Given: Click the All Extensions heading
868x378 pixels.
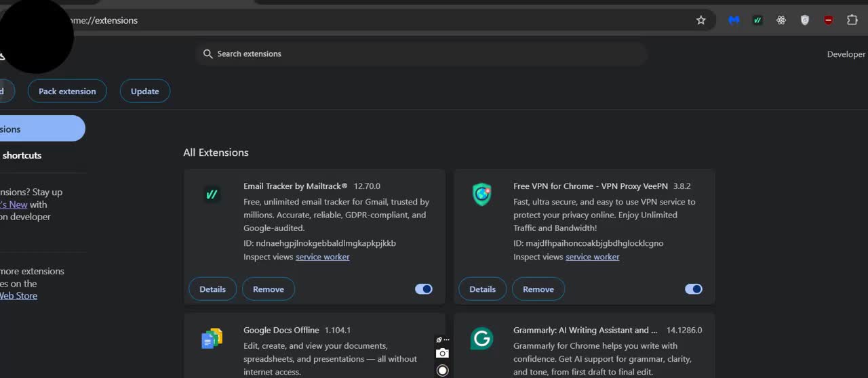Looking at the screenshot, I should (x=216, y=152).
